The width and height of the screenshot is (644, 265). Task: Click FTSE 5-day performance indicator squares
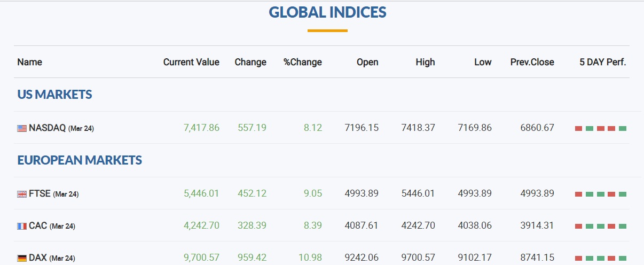[x=601, y=194]
